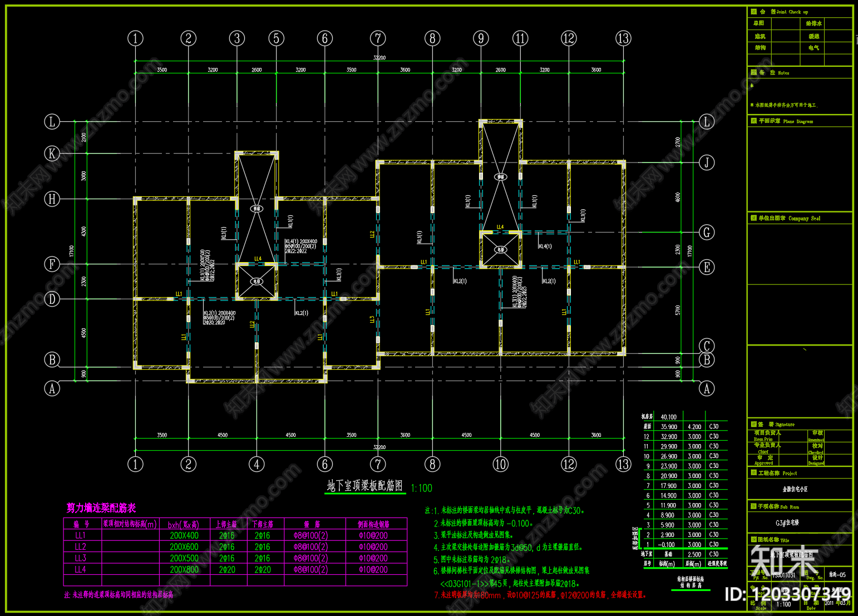Viewport: 858px width, 616px height.
Task: Click the -0.100 elevation in the floor table
Action: tap(667, 545)
